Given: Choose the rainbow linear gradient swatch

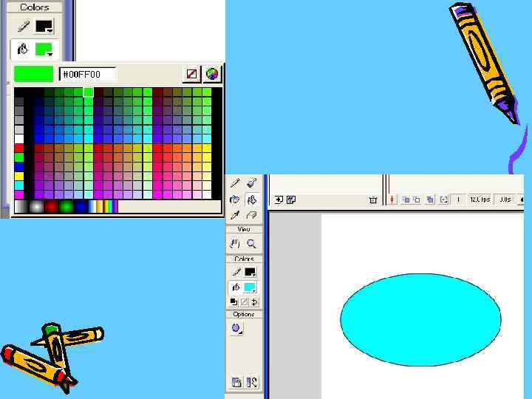Looking at the screenshot, I should (x=111, y=207).
